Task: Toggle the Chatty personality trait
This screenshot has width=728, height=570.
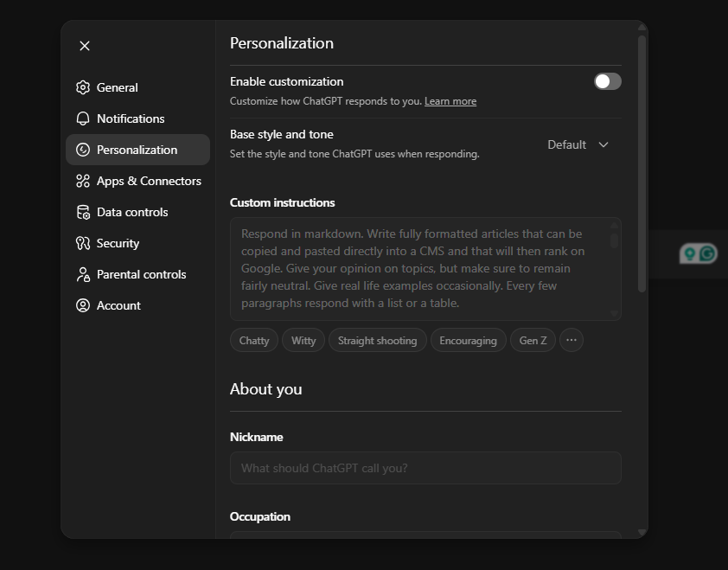Action: (253, 340)
